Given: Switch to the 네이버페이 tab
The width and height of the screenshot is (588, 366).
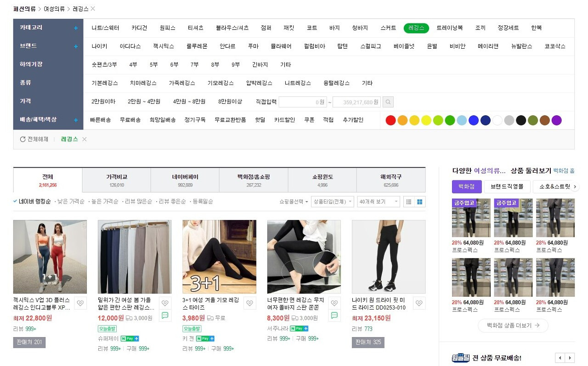Looking at the screenshot, I should (x=185, y=180).
